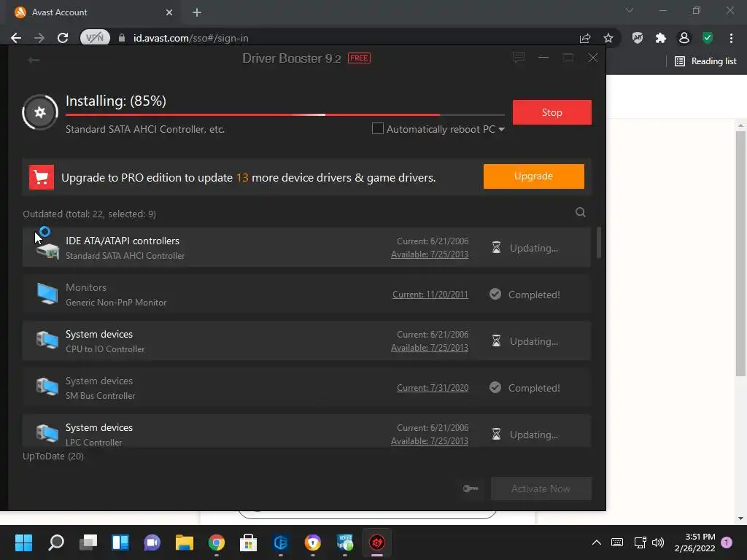Open Windows taskbar search

(56, 542)
